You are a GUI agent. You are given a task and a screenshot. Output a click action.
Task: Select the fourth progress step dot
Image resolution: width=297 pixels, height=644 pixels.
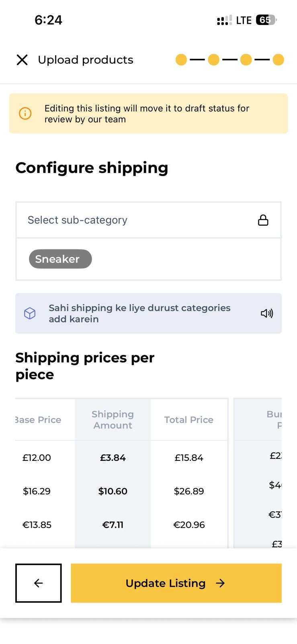click(279, 60)
